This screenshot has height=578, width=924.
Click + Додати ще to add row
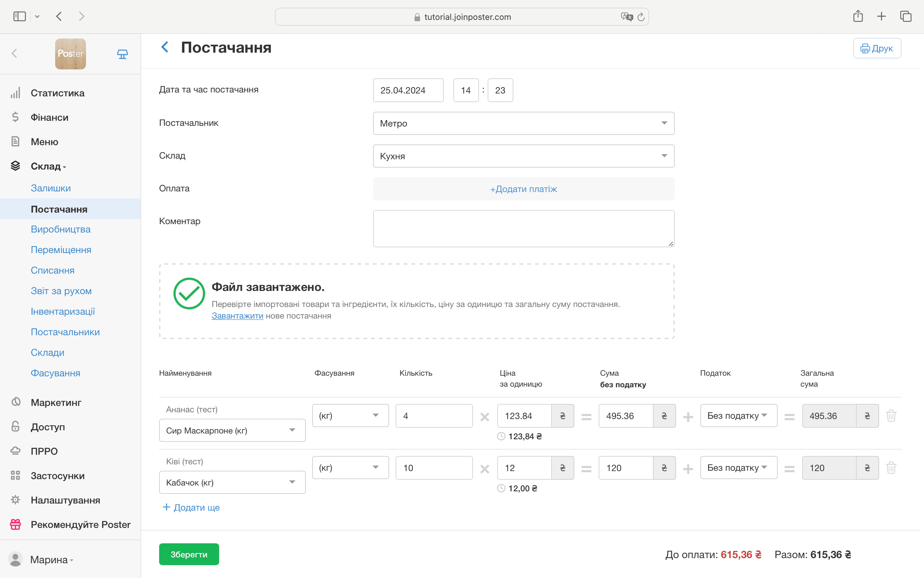(191, 507)
